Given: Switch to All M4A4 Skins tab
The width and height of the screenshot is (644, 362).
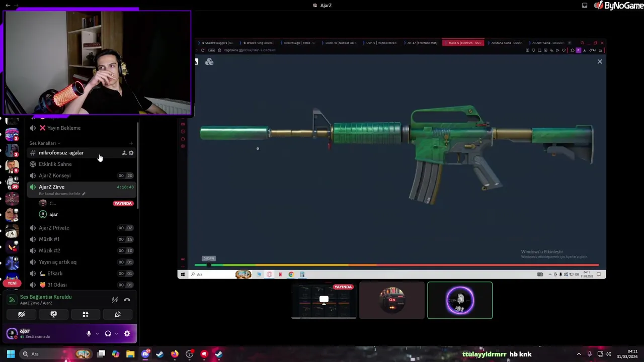Looking at the screenshot, I should [x=505, y=43].
